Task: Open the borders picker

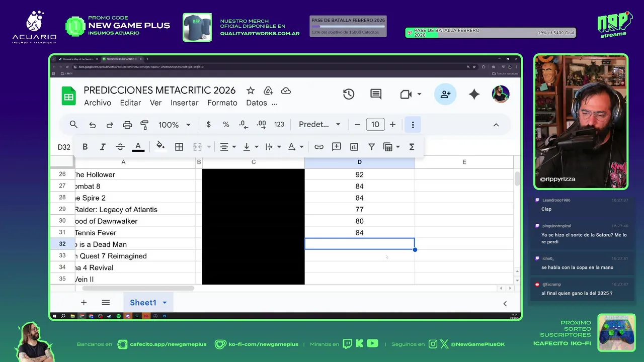Action: coord(179,147)
